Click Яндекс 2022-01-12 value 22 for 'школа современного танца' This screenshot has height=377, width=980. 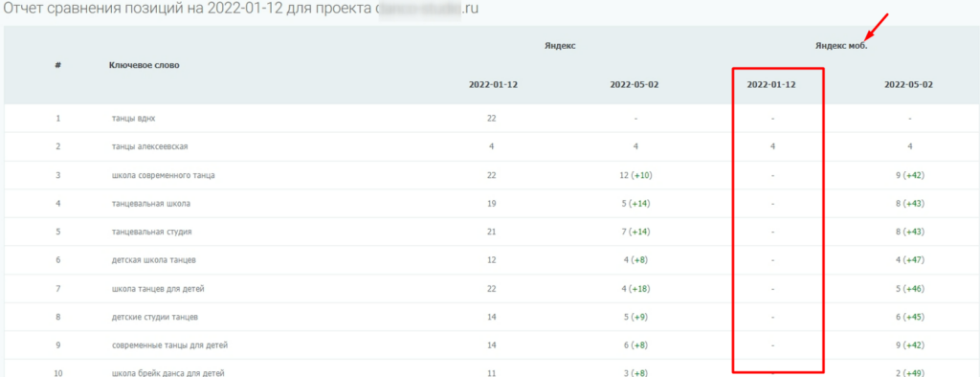[492, 176]
